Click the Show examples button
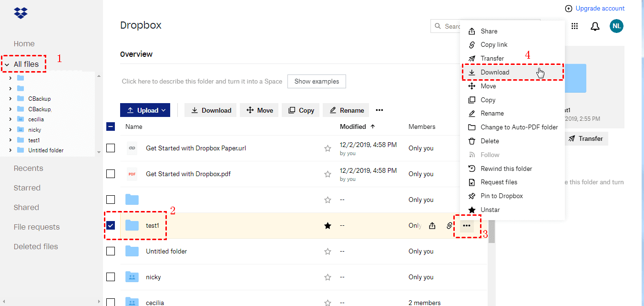This screenshot has height=306, width=644. 317,81
